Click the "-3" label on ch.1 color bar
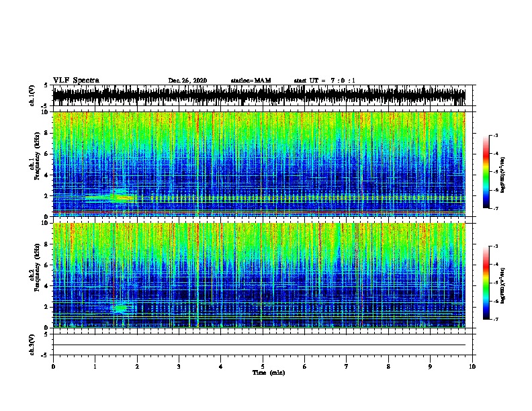 pos(495,136)
